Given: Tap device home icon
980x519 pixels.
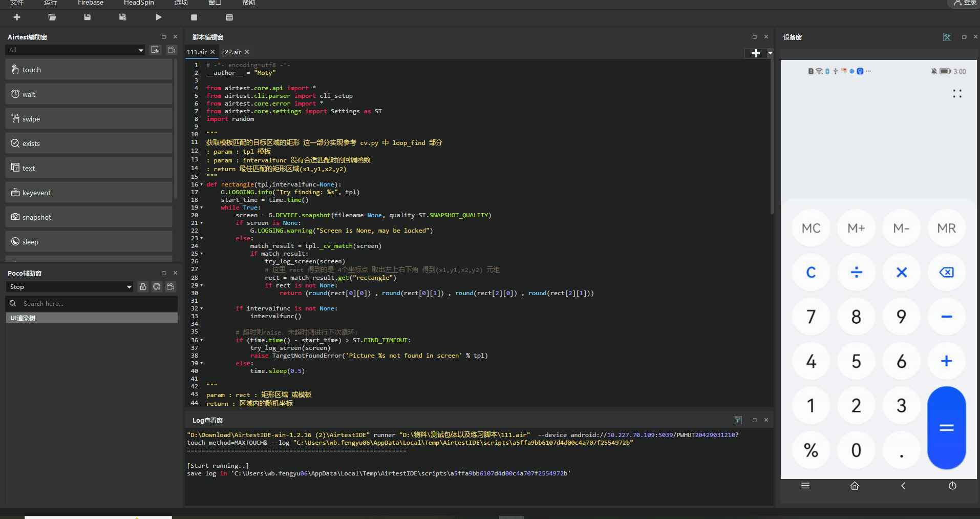Looking at the screenshot, I should pos(855,486).
